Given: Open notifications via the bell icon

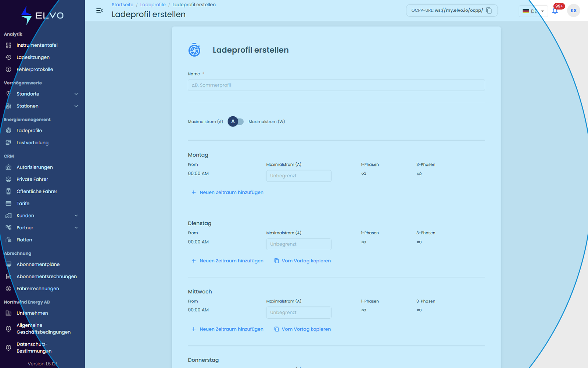Looking at the screenshot, I should coord(555,11).
